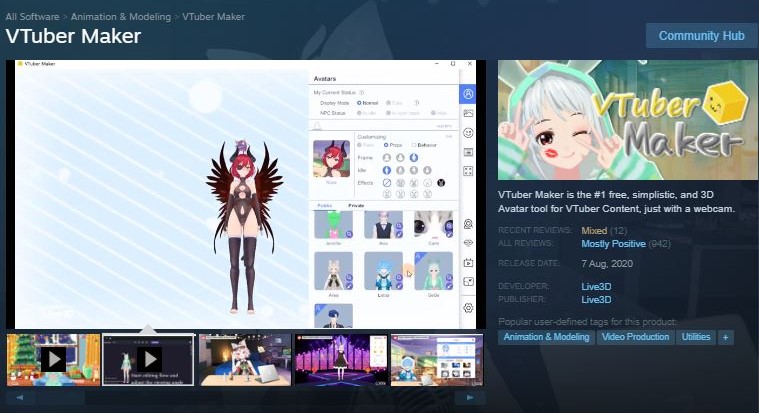Select the highlighted blue Idle pose icon
The height and width of the screenshot is (413, 759).
click(386, 170)
